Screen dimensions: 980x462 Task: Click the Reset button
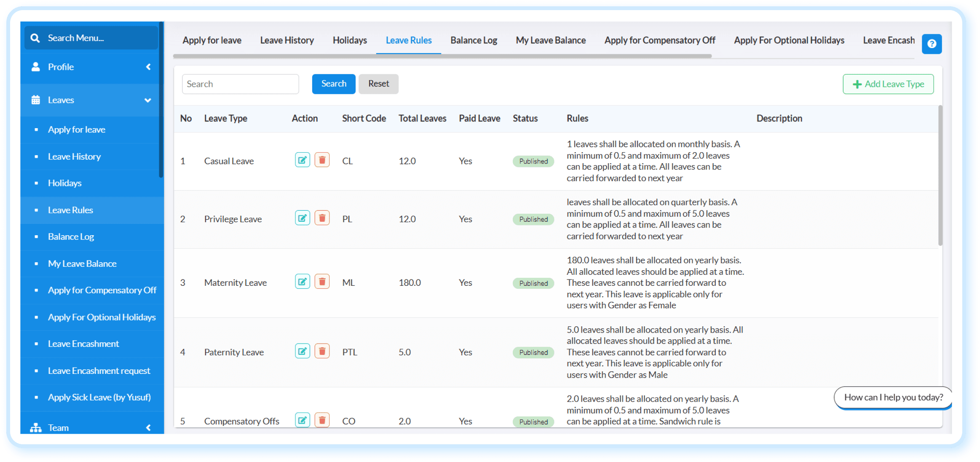(378, 84)
